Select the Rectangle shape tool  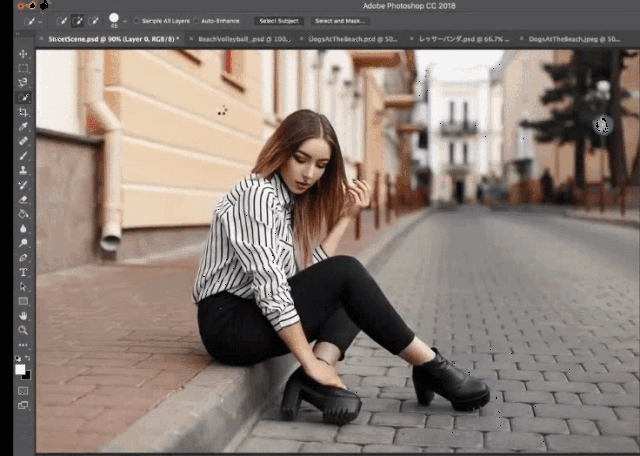[23, 301]
